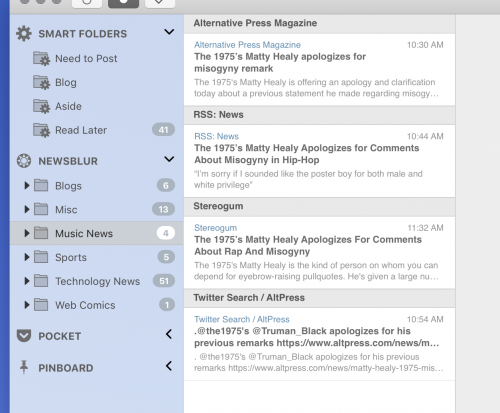The height and width of the screenshot is (413, 500).
Task: Click the 10:54 AM timestamp
Action: coord(425,319)
